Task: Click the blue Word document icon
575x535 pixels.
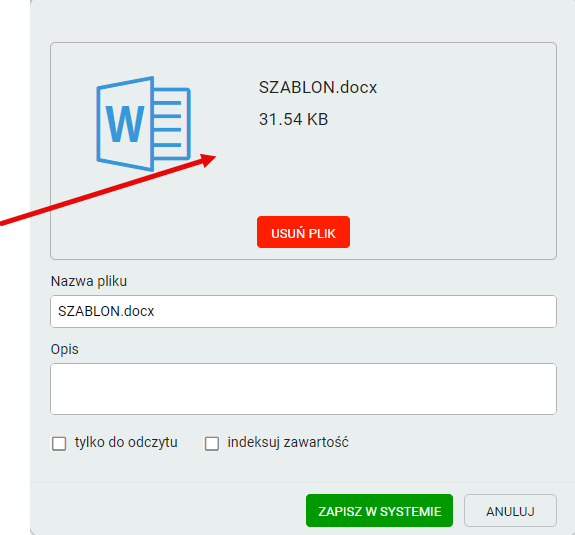Action: pyautogui.click(x=143, y=124)
